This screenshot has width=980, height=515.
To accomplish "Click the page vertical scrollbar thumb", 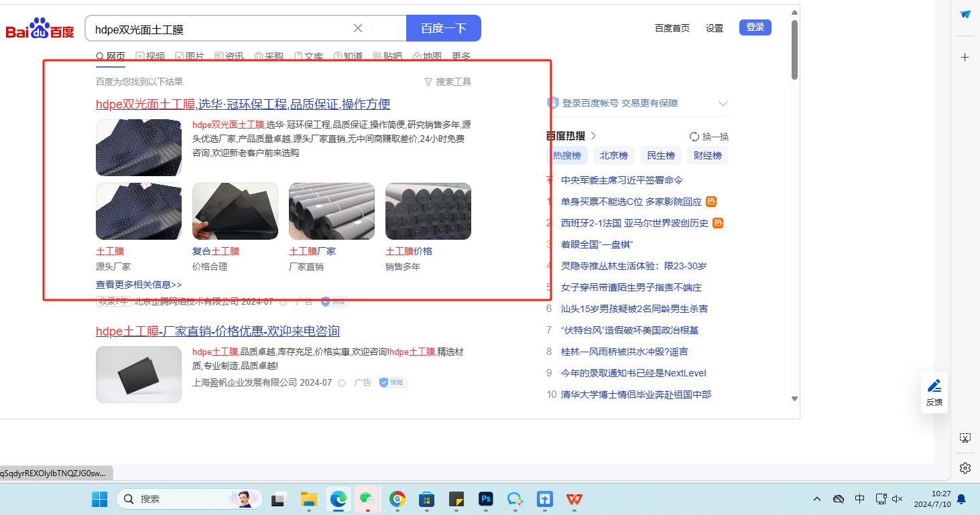I will (x=794, y=50).
